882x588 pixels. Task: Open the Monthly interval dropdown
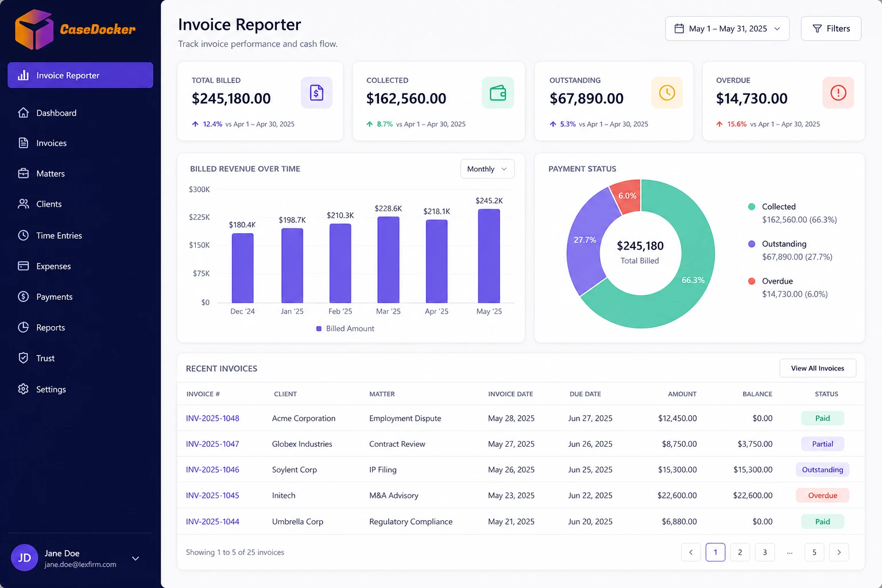click(x=487, y=169)
